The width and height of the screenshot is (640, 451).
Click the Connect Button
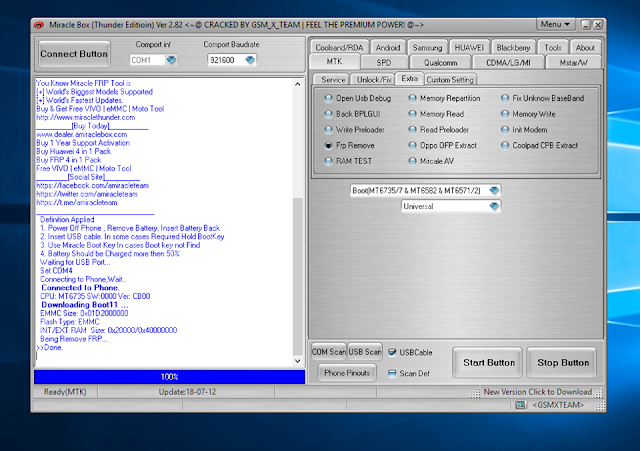tap(74, 54)
